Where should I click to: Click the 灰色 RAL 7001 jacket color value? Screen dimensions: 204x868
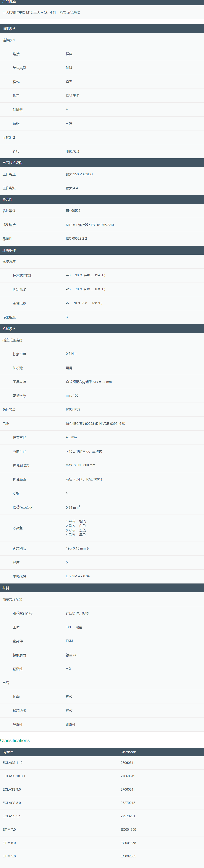point(84,479)
